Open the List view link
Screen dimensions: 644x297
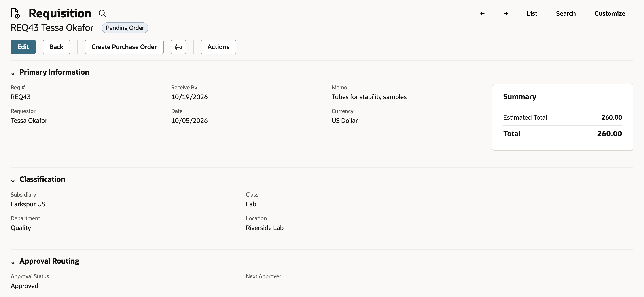click(x=532, y=13)
